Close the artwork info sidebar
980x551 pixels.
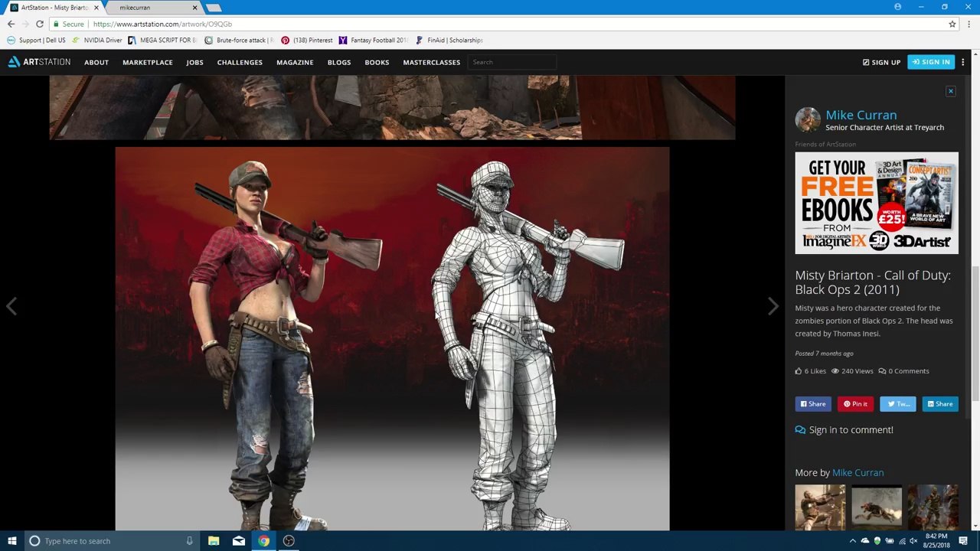(x=951, y=91)
